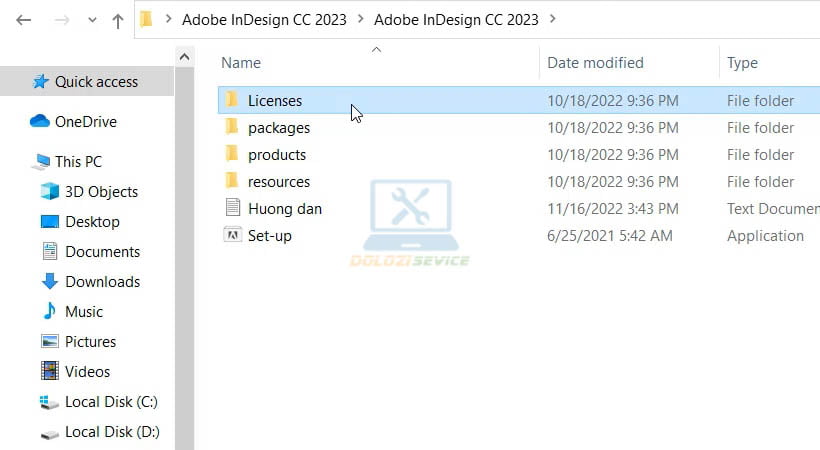Select the OneDrive cloud icon

[x=40, y=122]
